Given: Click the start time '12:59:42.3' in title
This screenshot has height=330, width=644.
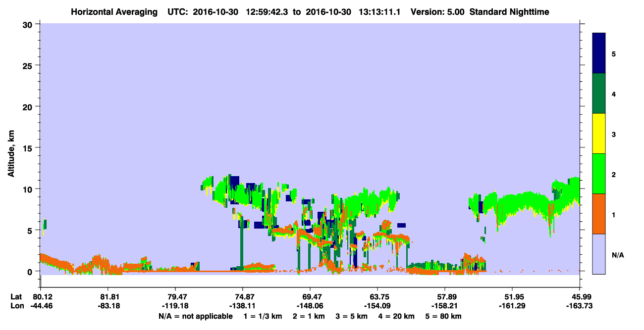Looking at the screenshot, I should coord(267,12).
